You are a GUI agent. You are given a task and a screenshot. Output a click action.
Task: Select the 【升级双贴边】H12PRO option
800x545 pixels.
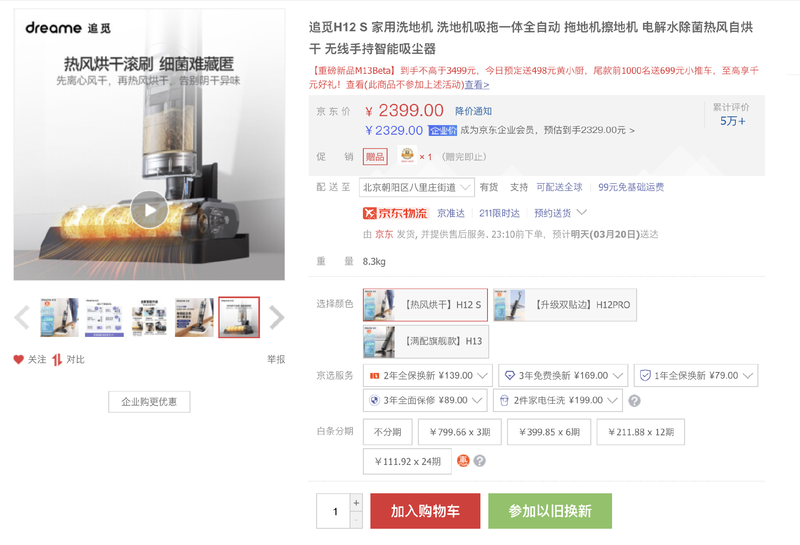(565, 305)
